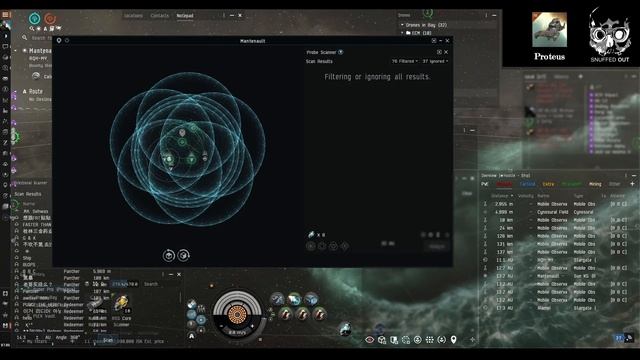Click the document icon in bottom toolbar

[394, 340]
